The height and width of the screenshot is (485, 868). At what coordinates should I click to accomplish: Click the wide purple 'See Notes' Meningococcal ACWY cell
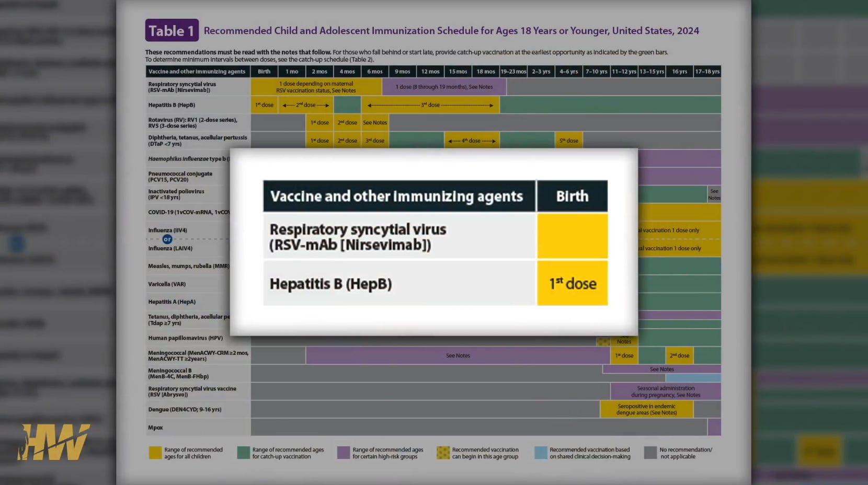point(458,356)
